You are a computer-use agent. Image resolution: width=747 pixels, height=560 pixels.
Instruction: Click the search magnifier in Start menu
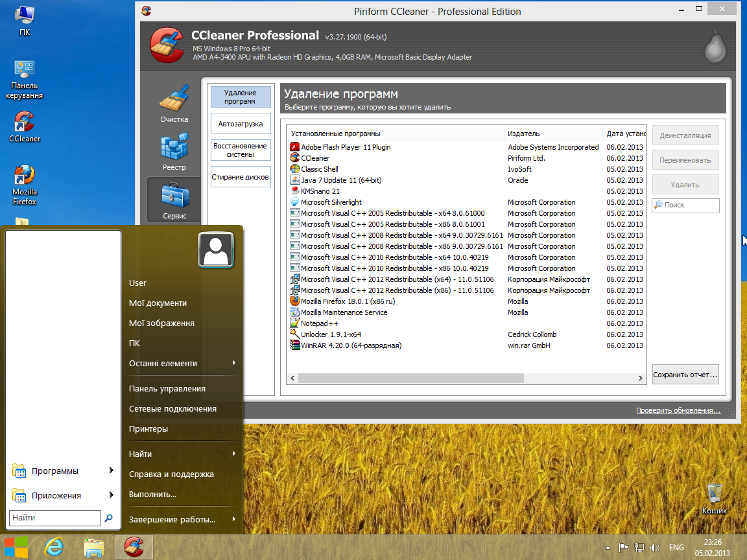click(x=109, y=518)
